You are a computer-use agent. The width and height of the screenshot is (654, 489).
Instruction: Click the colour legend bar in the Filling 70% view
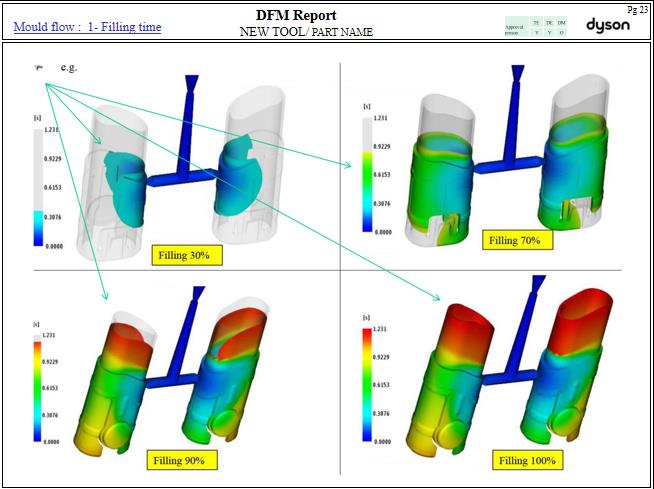(367, 175)
